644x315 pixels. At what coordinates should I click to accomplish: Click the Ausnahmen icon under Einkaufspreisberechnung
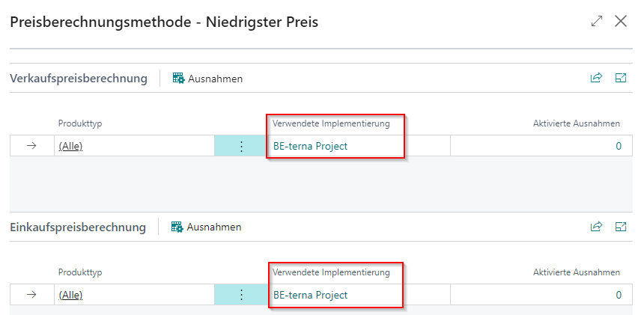click(177, 227)
